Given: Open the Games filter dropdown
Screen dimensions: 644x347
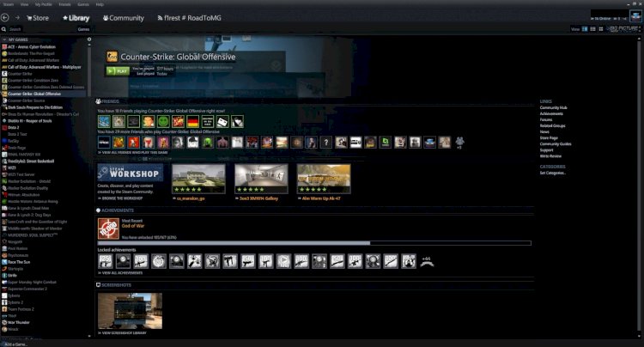Looking at the screenshot, I should point(83,29).
